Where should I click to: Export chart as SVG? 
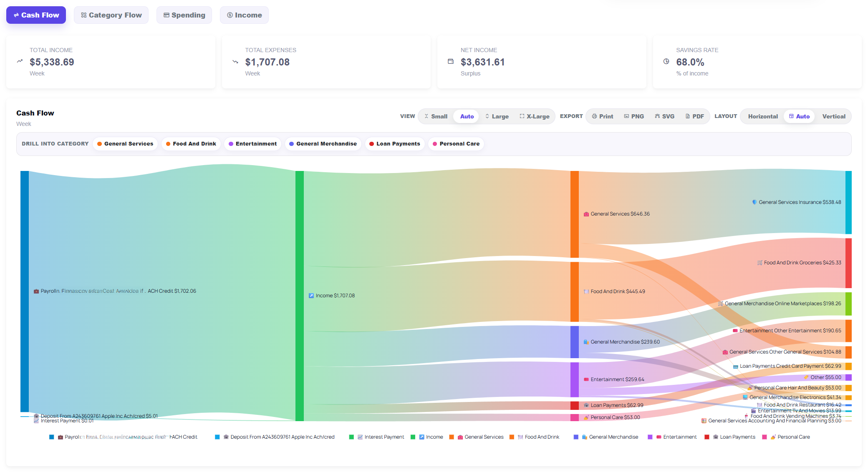coord(664,116)
